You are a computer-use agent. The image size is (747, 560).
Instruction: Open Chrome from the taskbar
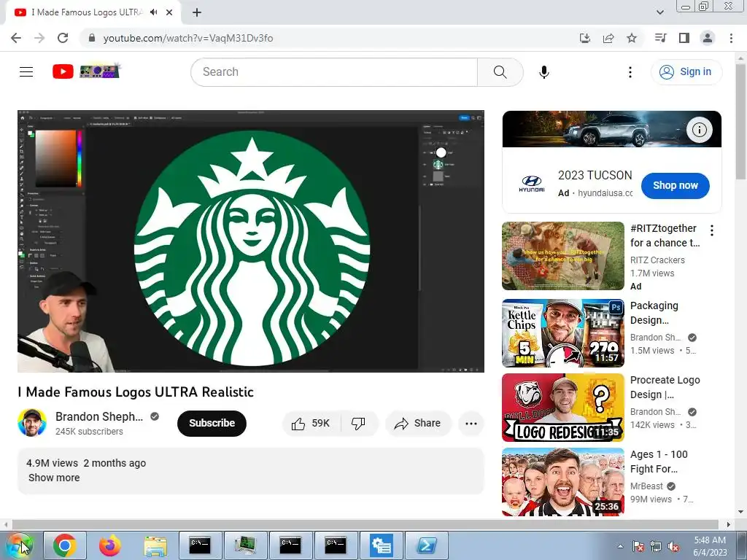[65, 545]
